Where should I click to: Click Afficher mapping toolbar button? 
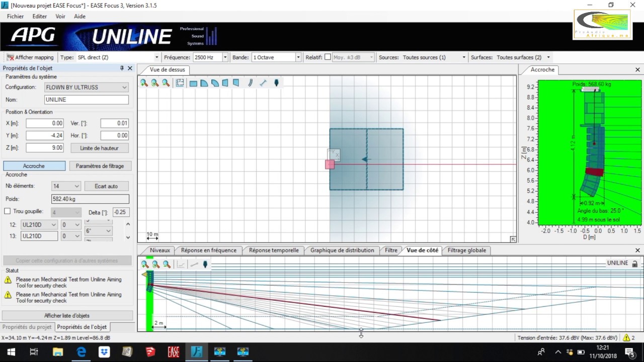[x=30, y=57]
